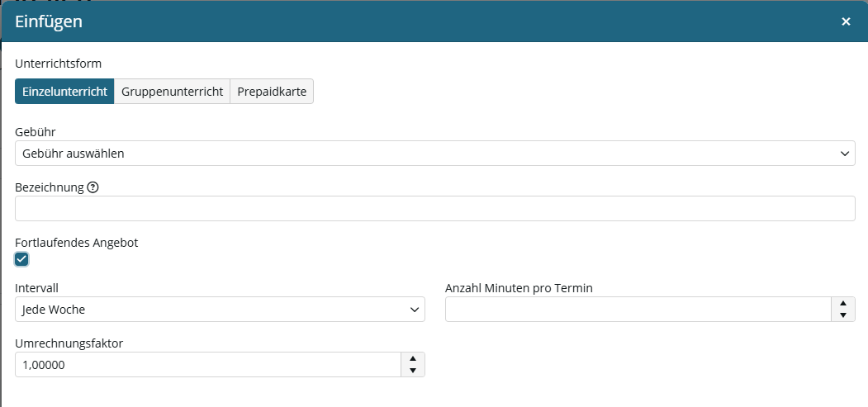
Task: Click the chevron of the Intervall dropdown
Action: coord(414,310)
